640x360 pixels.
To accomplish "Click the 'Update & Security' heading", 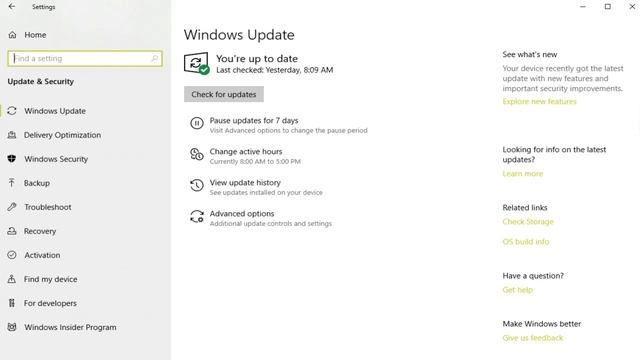I will click(x=41, y=82).
